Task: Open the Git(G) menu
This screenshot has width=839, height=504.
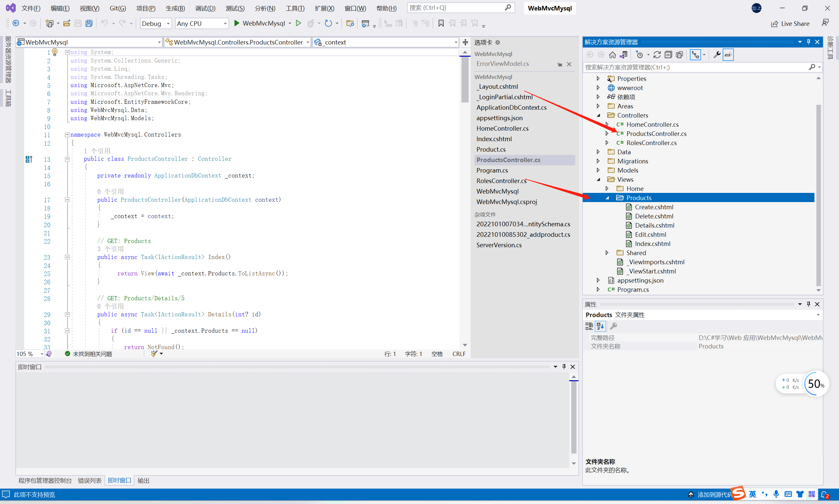Action: pyautogui.click(x=118, y=8)
